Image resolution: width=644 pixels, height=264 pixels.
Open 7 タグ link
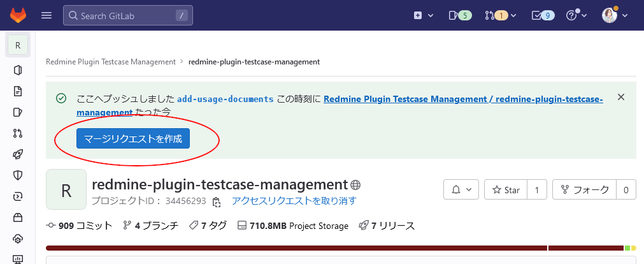click(208, 226)
